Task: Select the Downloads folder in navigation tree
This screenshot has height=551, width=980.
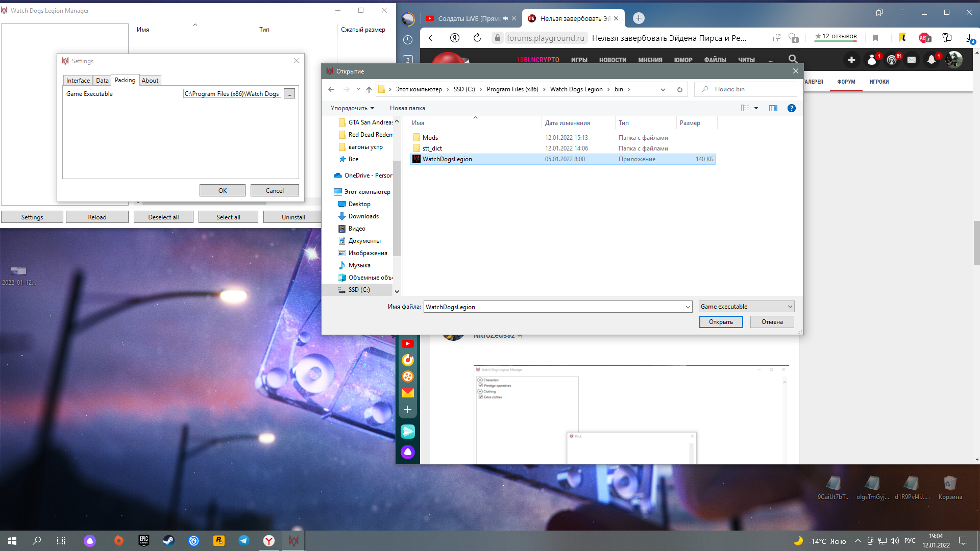Action: [x=363, y=216]
